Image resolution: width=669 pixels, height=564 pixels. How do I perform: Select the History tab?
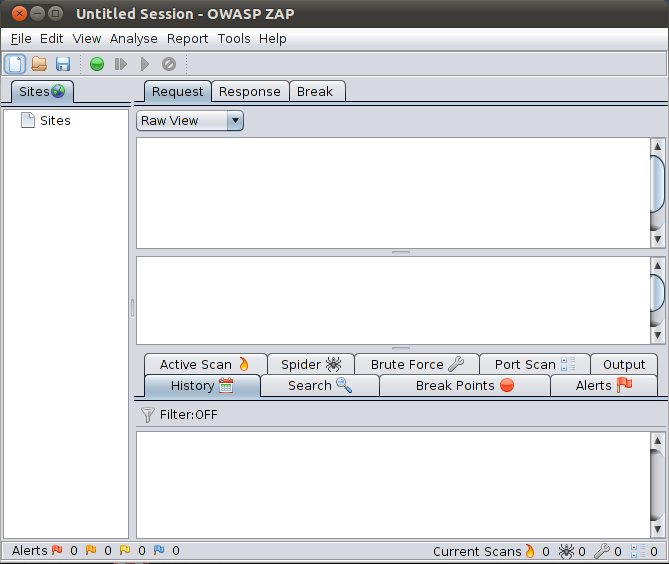pyautogui.click(x=202, y=385)
